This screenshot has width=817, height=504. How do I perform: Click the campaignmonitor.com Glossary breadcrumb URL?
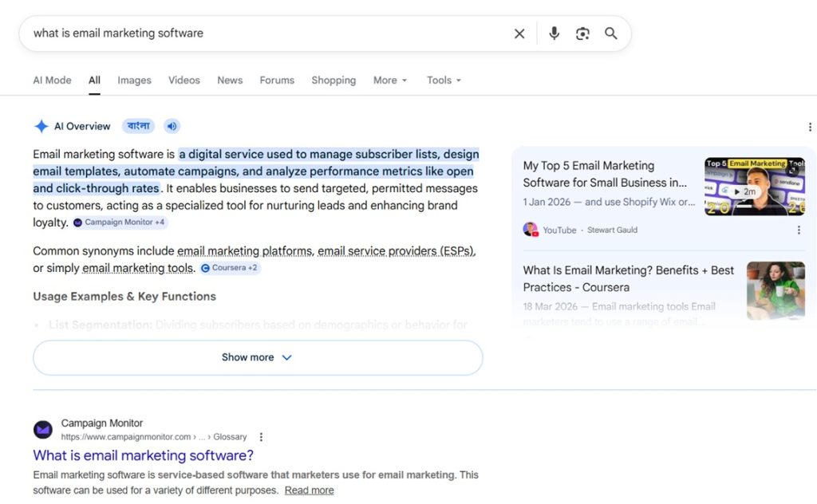coord(154,437)
